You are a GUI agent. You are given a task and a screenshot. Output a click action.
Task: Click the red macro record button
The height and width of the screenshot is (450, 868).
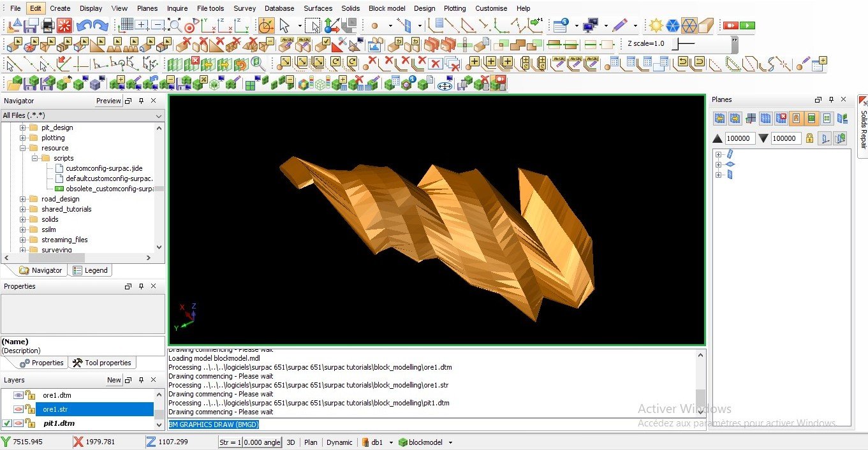click(x=731, y=26)
